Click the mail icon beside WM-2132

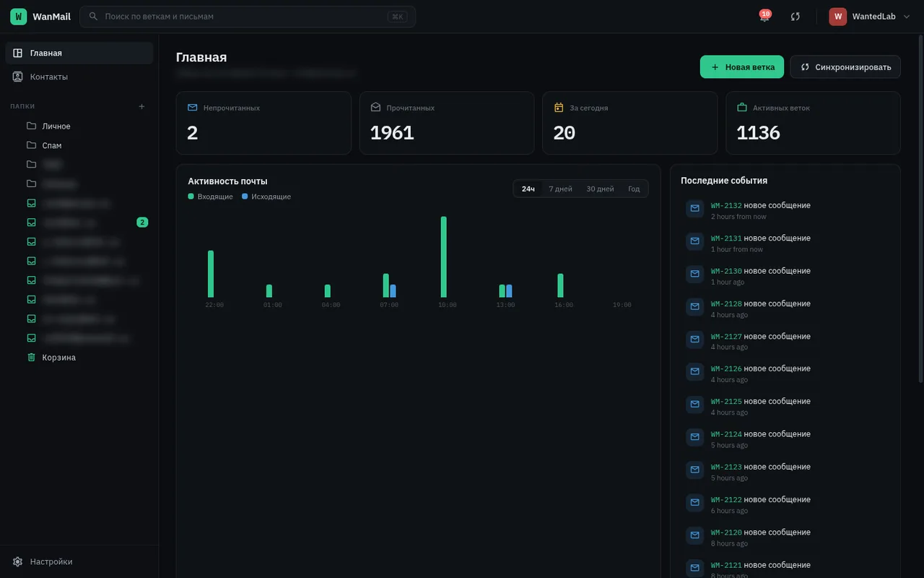[x=695, y=208]
